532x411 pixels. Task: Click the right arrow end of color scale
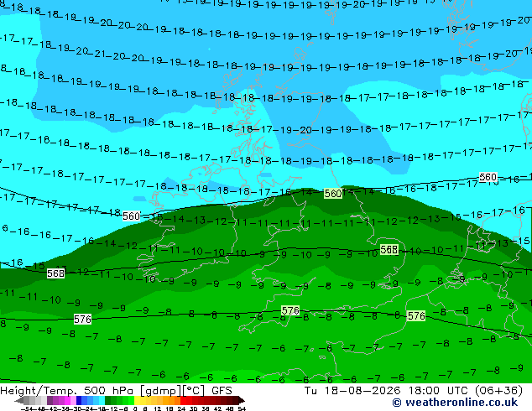pyautogui.click(x=242, y=401)
